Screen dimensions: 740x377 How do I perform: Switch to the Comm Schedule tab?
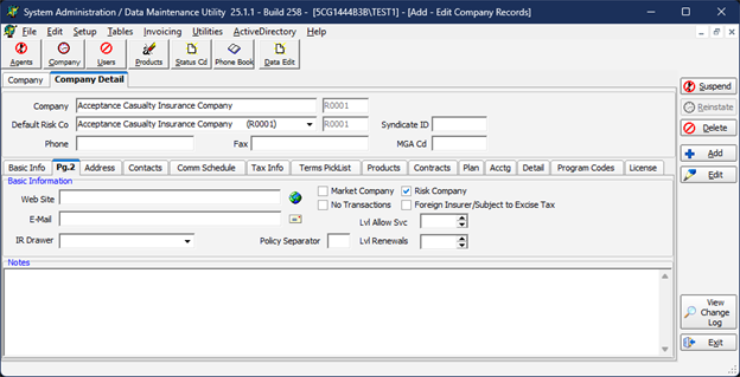point(206,168)
